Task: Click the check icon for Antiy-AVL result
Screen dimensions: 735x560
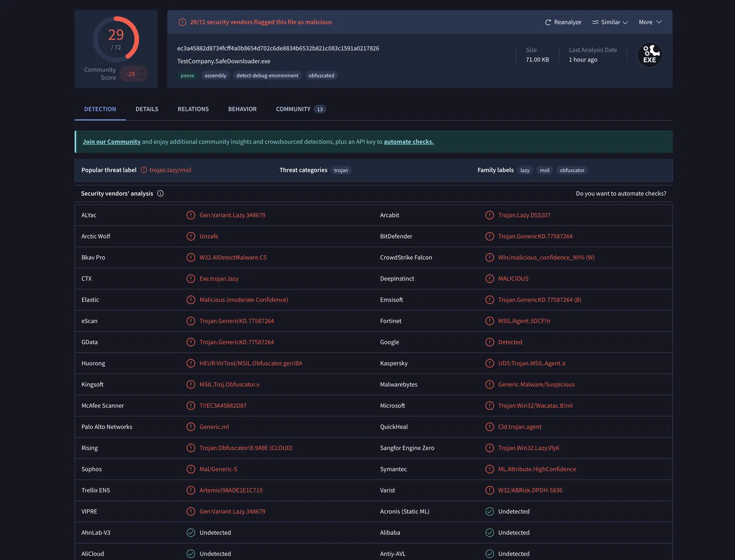Action: click(x=490, y=554)
